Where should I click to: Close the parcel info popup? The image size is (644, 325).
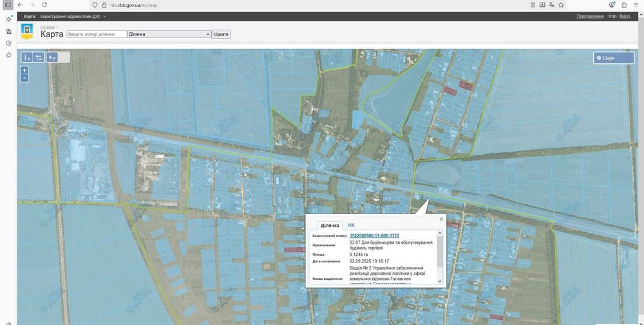(442, 219)
